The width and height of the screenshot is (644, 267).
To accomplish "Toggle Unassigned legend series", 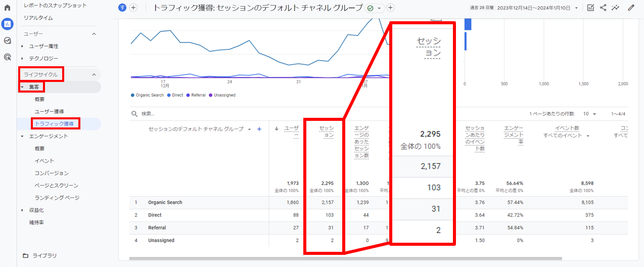I will pyautogui.click(x=223, y=95).
